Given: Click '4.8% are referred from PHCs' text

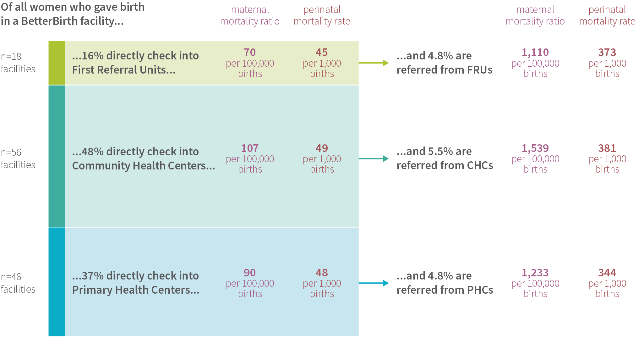Looking at the screenshot, I should [445, 283].
